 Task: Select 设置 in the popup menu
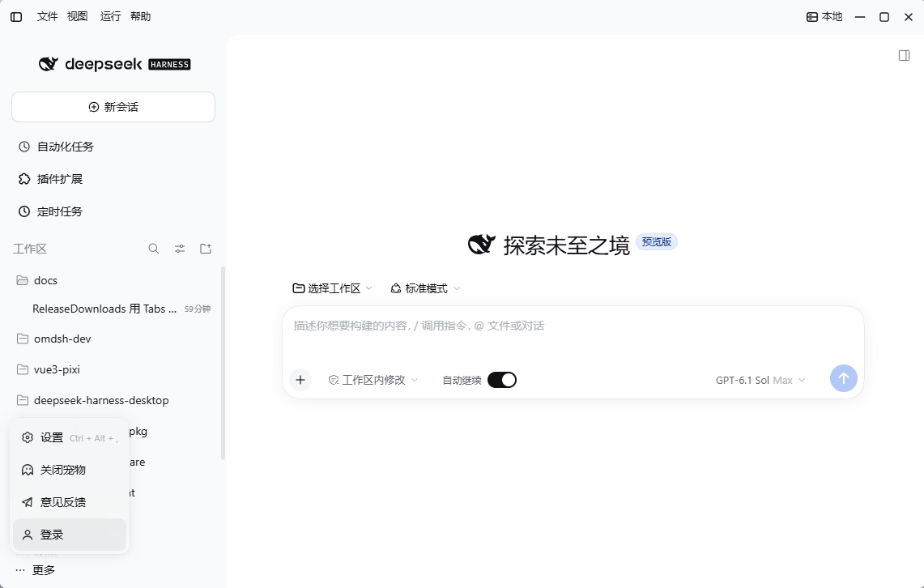coord(70,437)
